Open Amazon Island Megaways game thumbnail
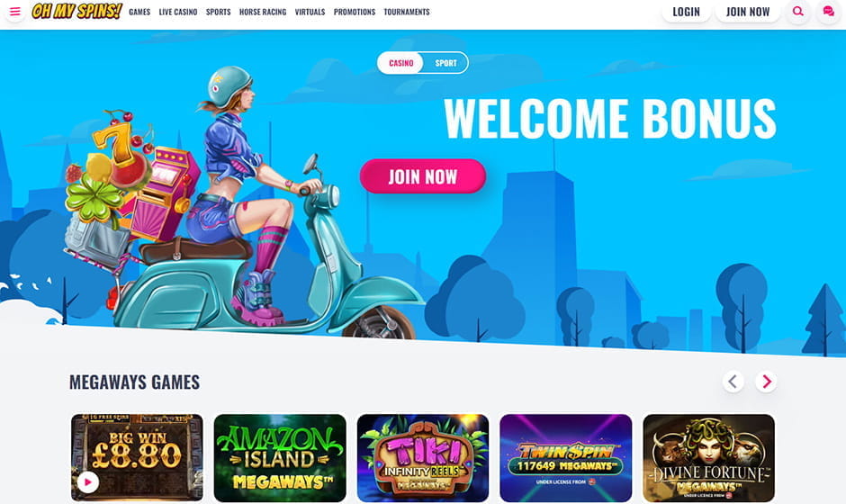 [280, 458]
